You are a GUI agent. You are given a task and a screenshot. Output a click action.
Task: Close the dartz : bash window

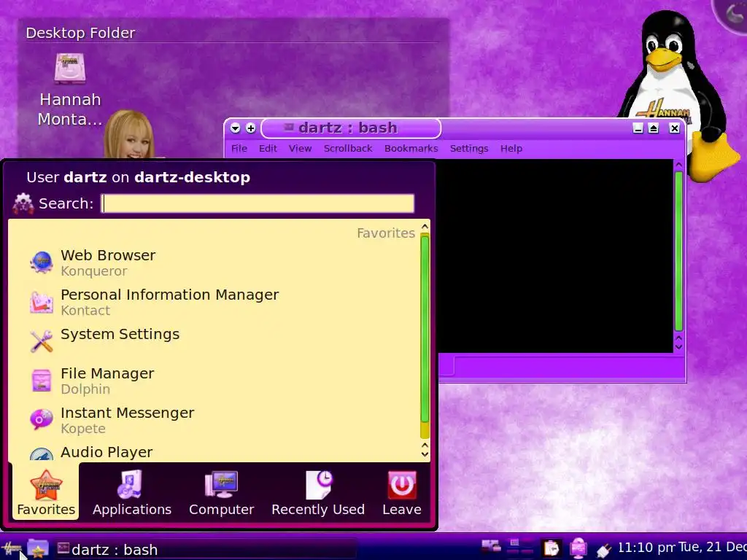point(674,128)
